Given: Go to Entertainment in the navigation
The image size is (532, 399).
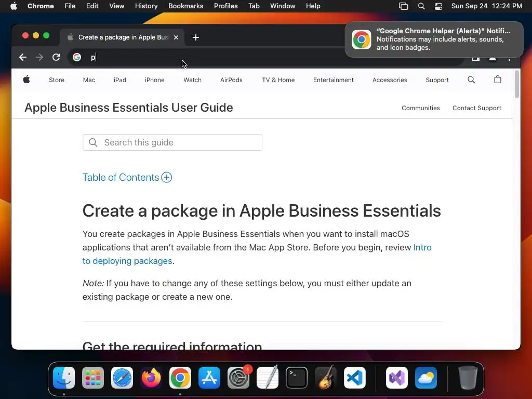Looking at the screenshot, I should [x=334, y=79].
